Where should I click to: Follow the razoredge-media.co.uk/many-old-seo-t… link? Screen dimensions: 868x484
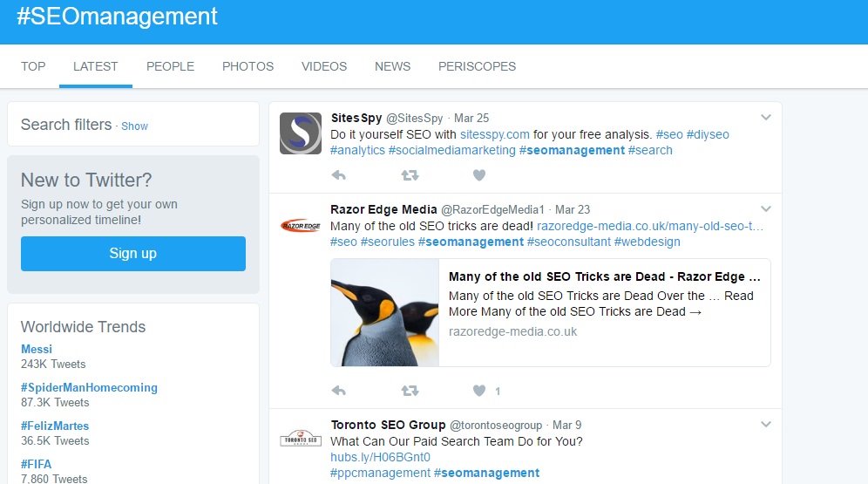(650, 226)
